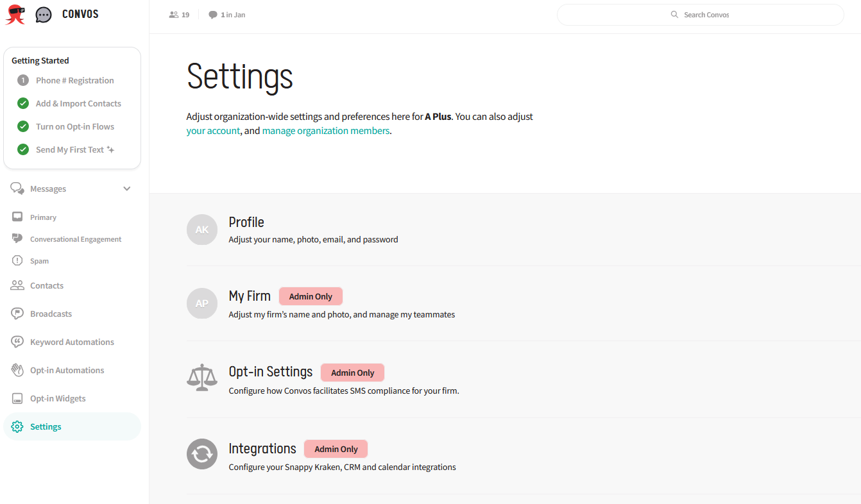This screenshot has width=861, height=504.
Task: Open Send My First Text step
Action: pos(70,149)
